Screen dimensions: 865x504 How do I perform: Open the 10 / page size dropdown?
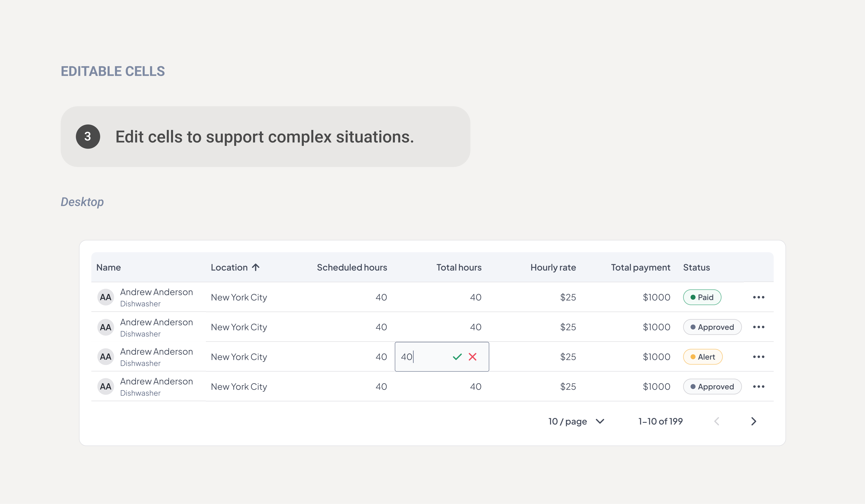(x=576, y=421)
